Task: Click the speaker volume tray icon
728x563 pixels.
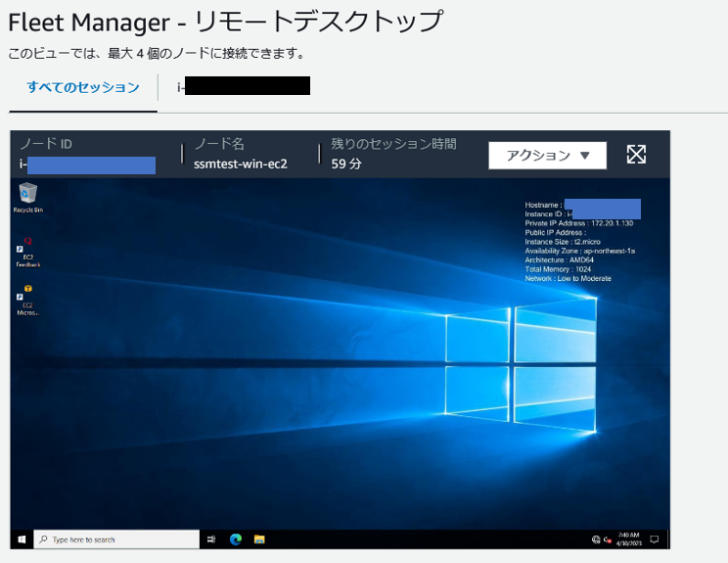Action: click(x=608, y=540)
